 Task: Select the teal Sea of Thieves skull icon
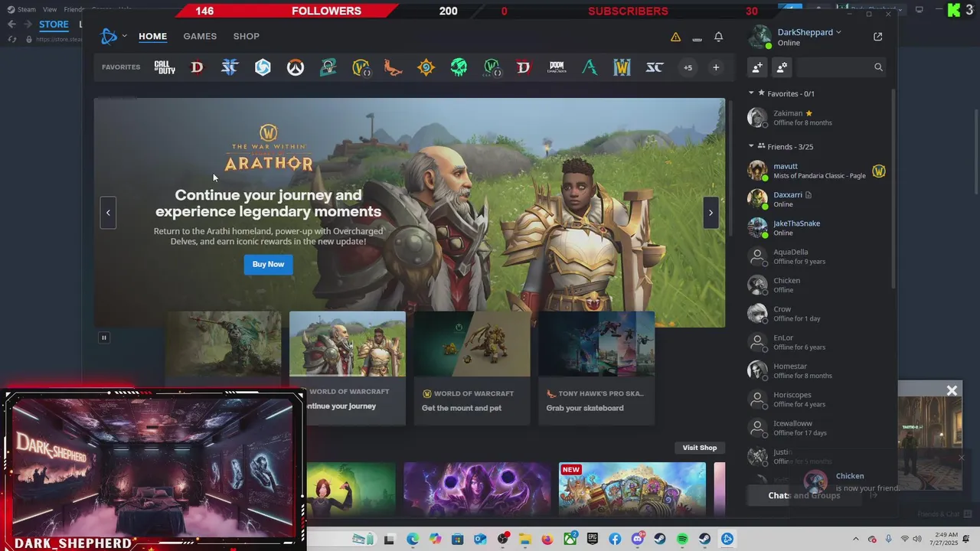459,67
